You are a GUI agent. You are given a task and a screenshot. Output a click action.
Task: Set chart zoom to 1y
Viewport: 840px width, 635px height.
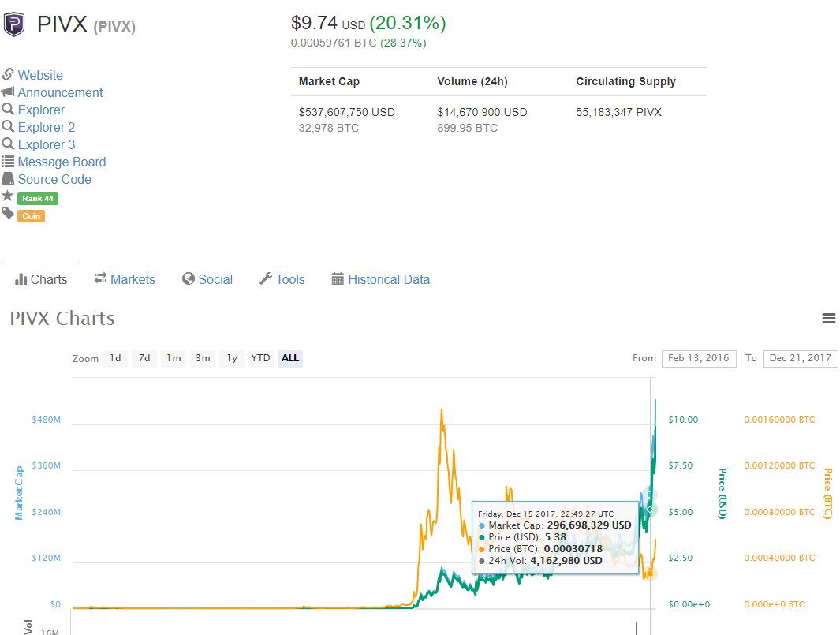click(231, 358)
